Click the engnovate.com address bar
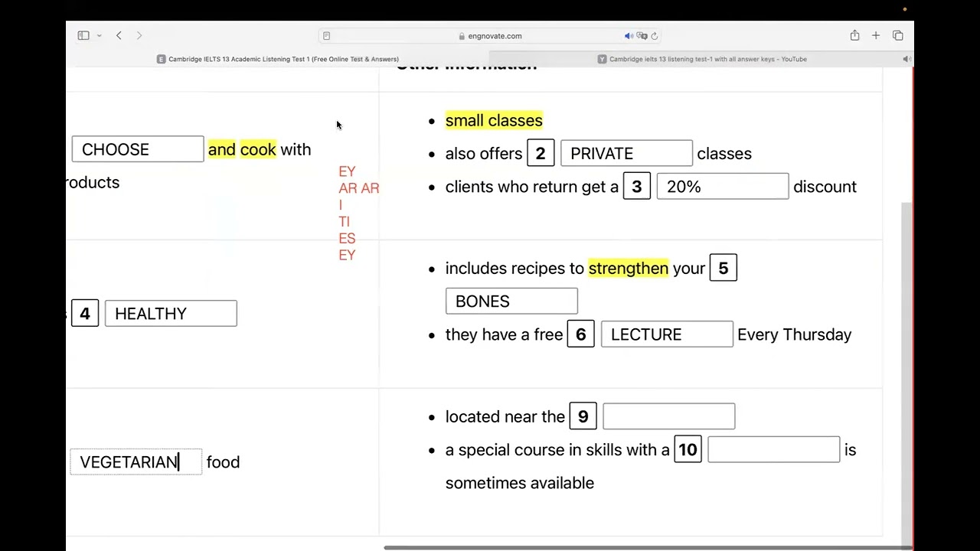 coord(490,36)
